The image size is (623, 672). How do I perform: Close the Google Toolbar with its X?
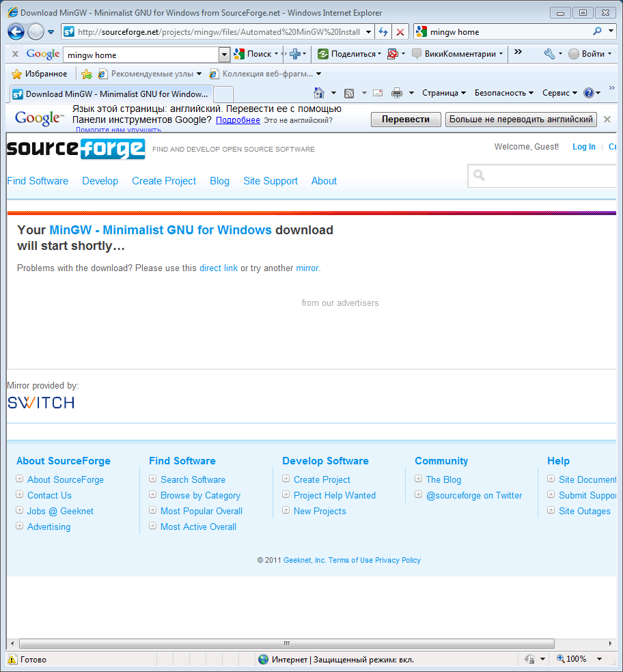[15, 54]
